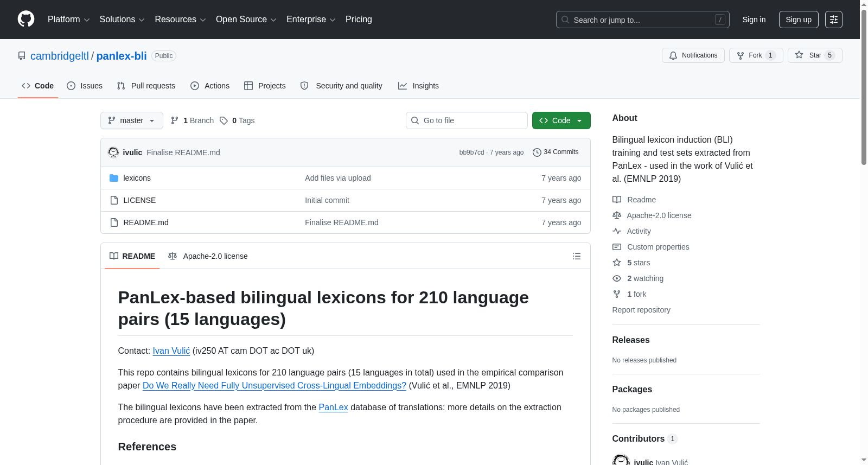Switch to the Issues tab
Viewport: 868px width, 465px height.
point(85,86)
